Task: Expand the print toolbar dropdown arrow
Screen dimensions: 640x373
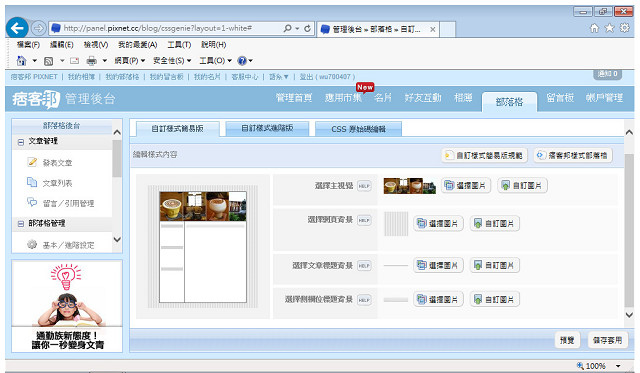Action: pyautogui.click(x=104, y=61)
